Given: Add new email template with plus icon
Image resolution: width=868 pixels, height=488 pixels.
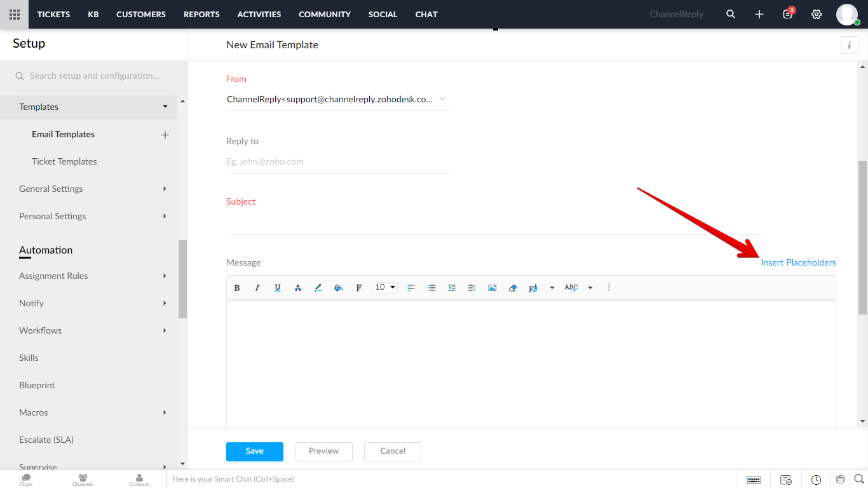Looking at the screenshot, I should click(x=165, y=135).
